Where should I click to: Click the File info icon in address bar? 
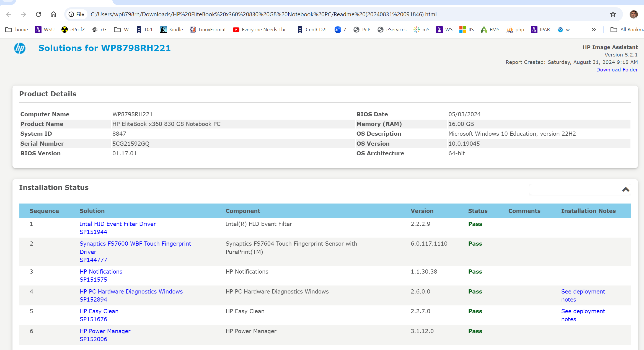[x=76, y=14]
